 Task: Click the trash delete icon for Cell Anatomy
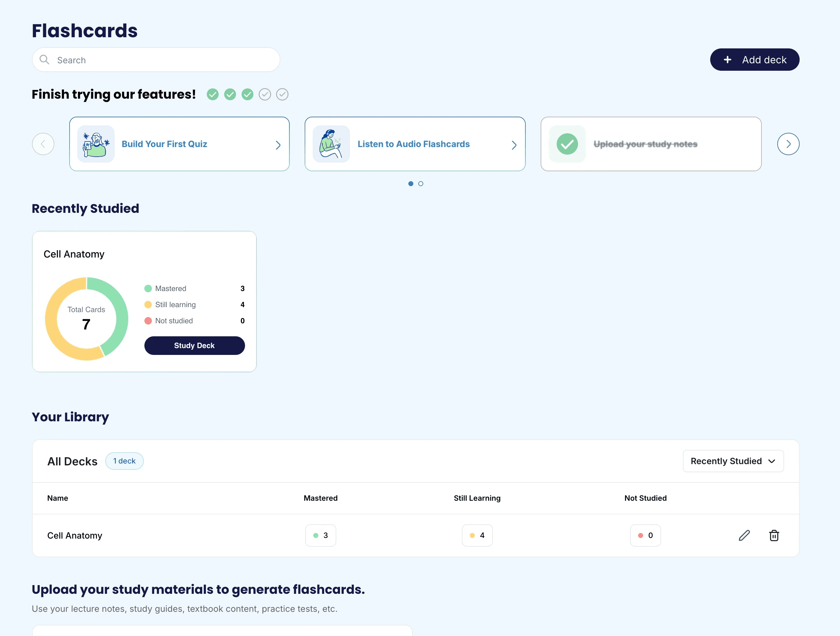click(x=774, y=535)
